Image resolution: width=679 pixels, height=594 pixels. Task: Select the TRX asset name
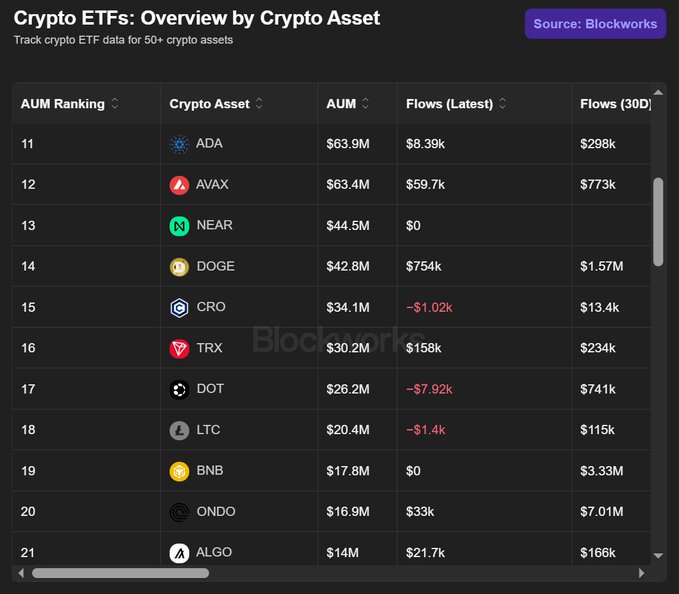coord(209,348)
